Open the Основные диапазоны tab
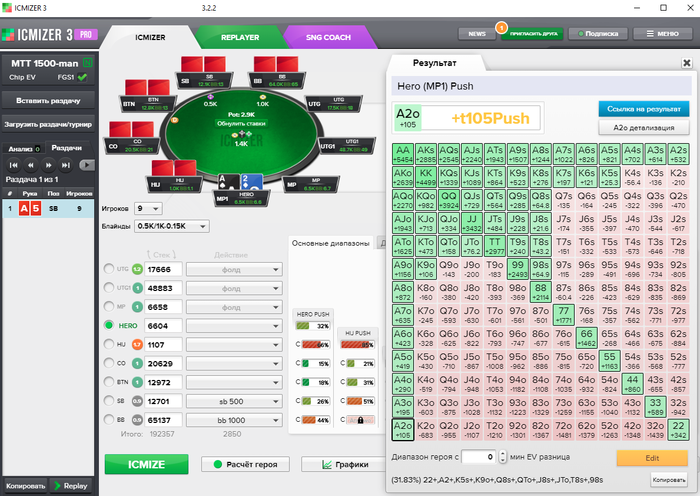Screen dimensions: 700x496 (x=331, y=243)
